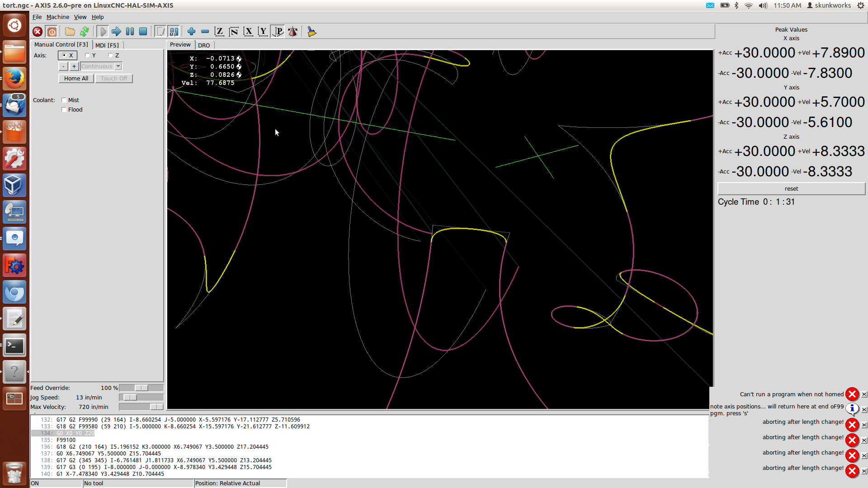Image resolution: width=868 pixels, height=488 pixels.
Task: Pause program execution
Action: [x=130, y=32]
